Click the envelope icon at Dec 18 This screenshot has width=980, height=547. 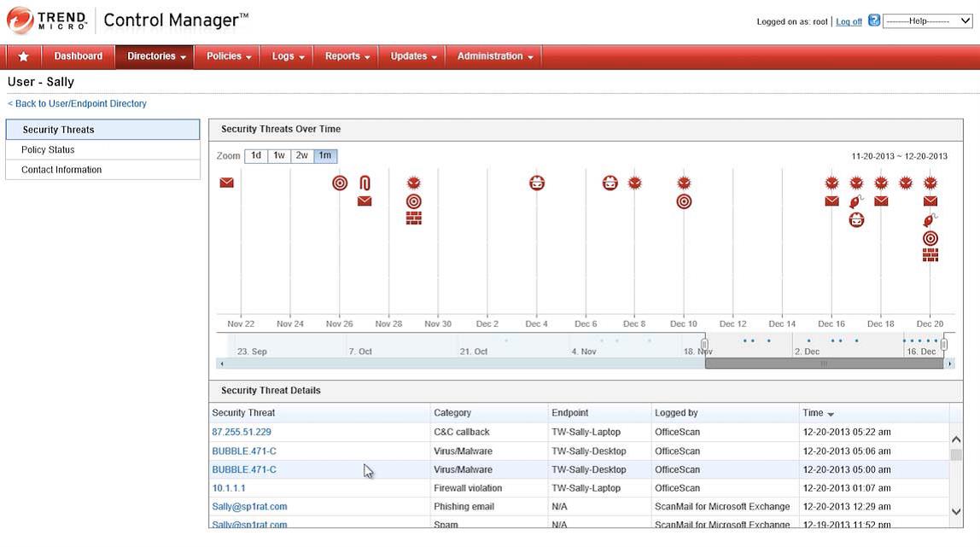coord(881,201)
